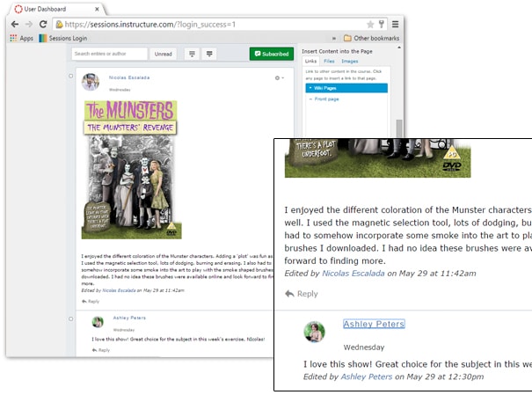
Task: Show hidden bookmarks with the chevron
Action: coord(334,39)
